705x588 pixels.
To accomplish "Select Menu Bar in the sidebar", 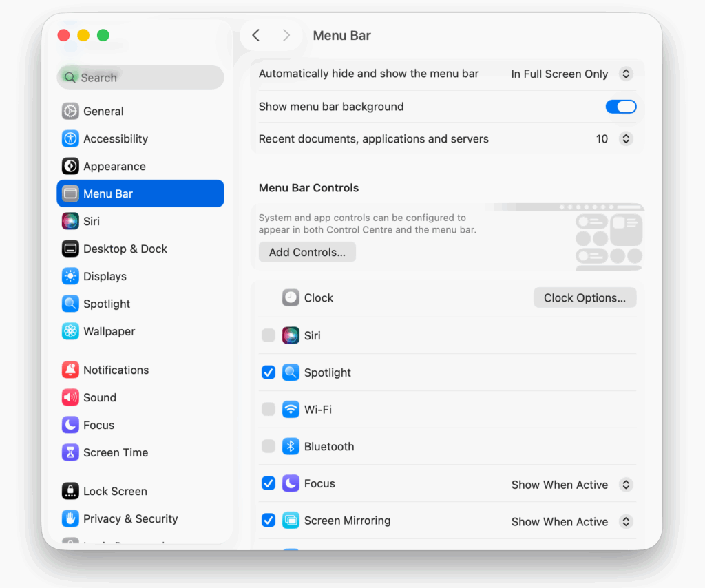I will coord(140,193).
